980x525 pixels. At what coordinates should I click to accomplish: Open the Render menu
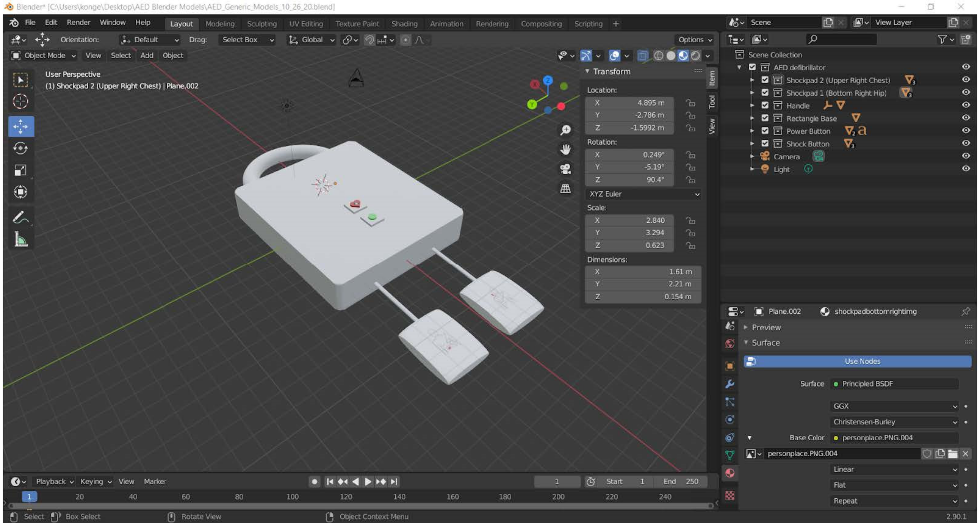(78, 23)
